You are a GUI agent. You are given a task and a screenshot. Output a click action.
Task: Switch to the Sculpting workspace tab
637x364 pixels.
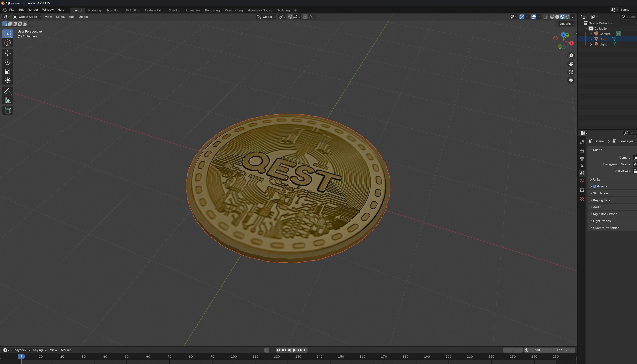[x=113, y=10]
